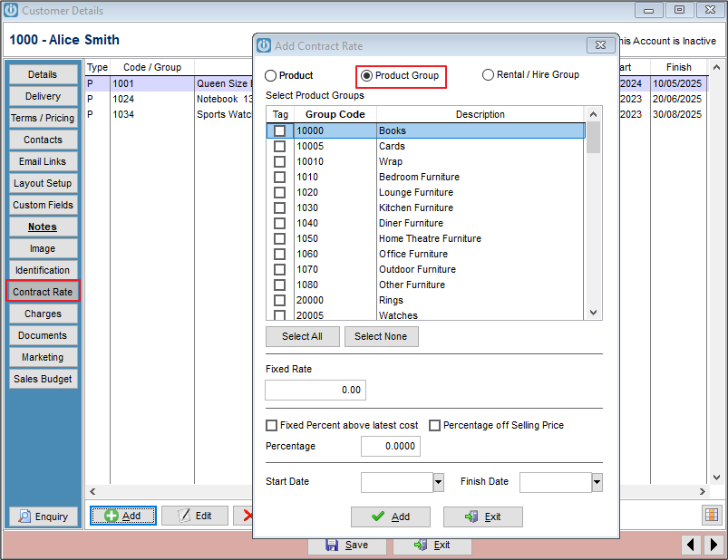Screen dimensions: 728x560
Task: Click the Customer Details window title icon
Action: [x=11, y=10]
